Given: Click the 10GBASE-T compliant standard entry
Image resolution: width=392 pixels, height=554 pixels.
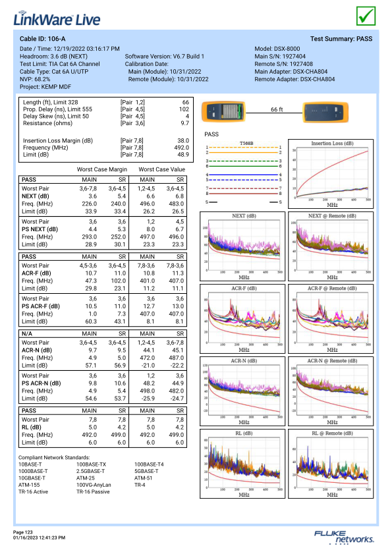Looking at the screenshot, I should [x=32, y=478].
